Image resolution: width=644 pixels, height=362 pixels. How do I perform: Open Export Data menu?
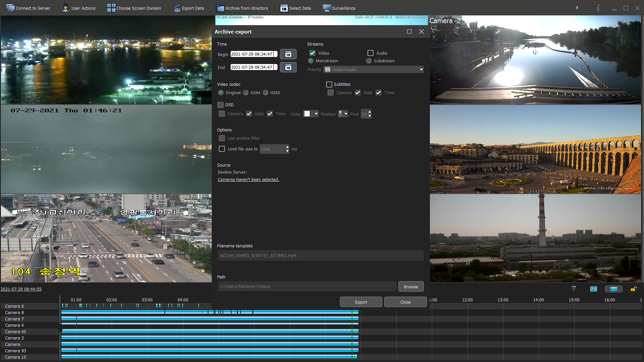[x=189, y=8]
